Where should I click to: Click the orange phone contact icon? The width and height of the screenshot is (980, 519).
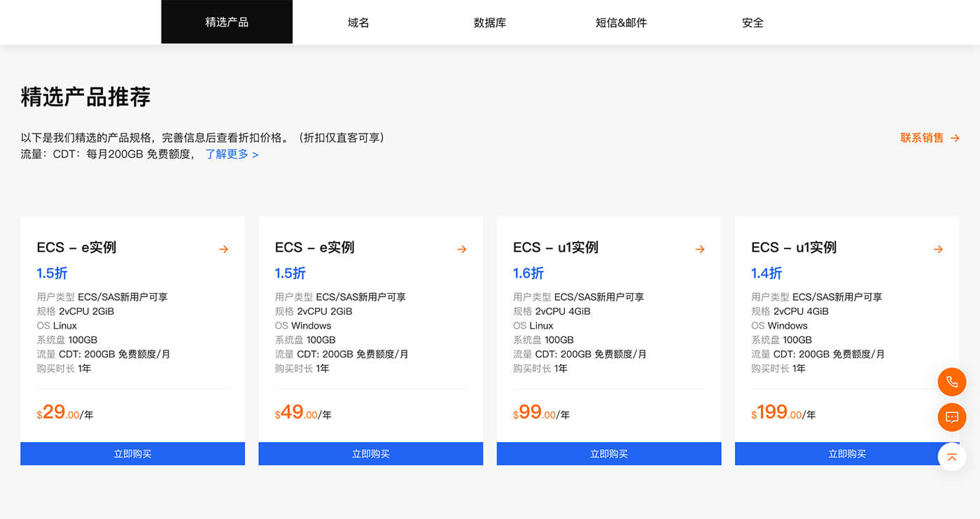click(x=952, y=382)
